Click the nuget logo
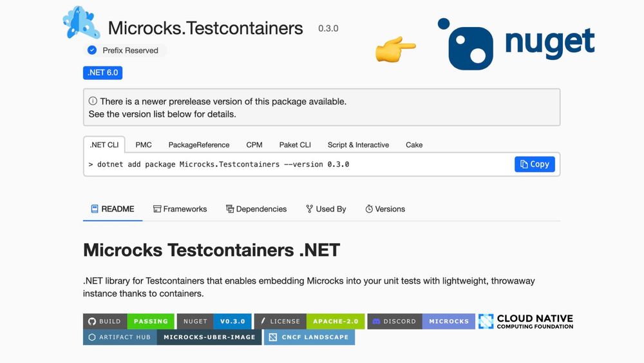644x363 pixels. click(516, 44)
